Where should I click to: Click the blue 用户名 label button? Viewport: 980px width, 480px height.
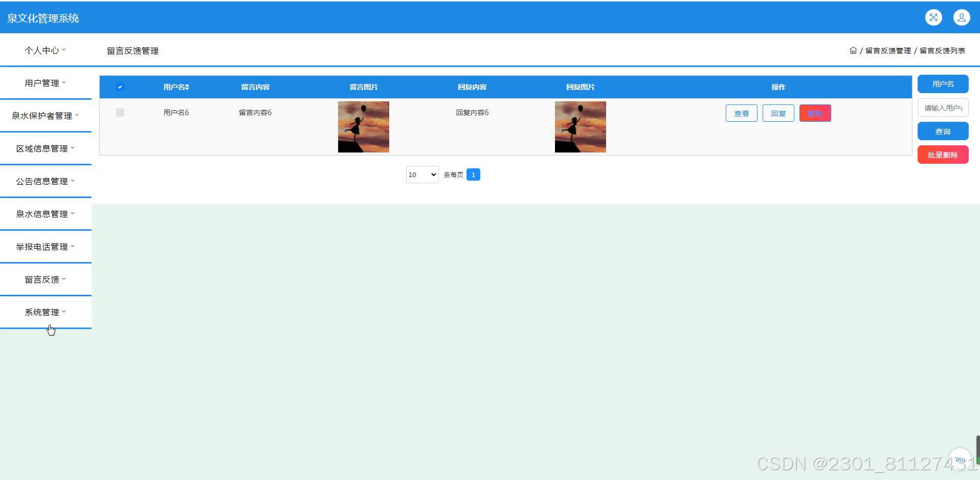coord(943,84)
